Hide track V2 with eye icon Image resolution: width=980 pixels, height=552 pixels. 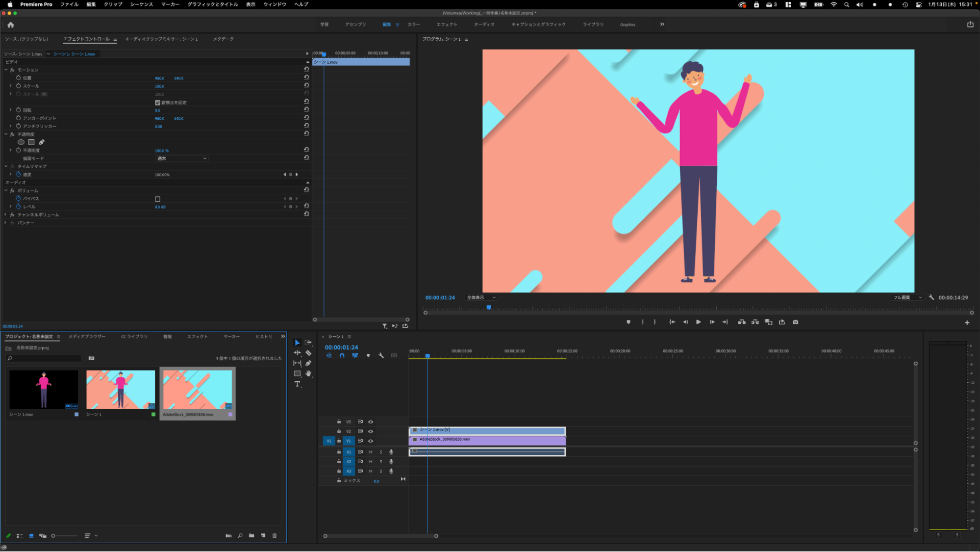[371, 431]
